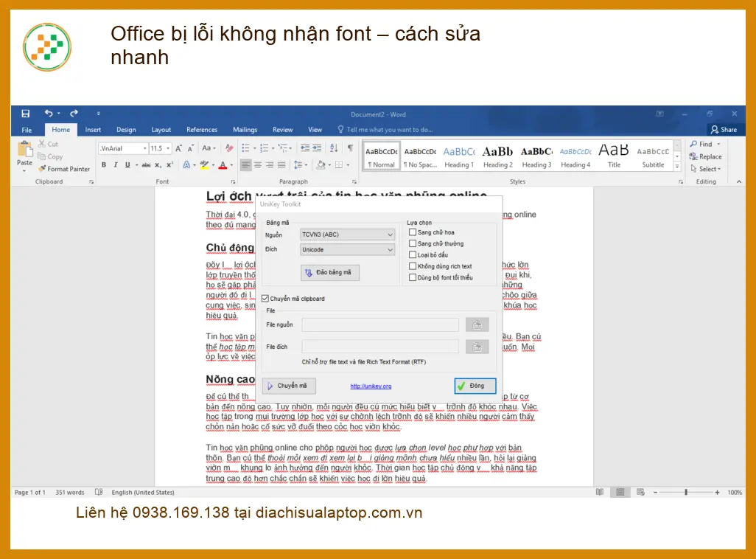Adjust the zoom slider in status bar
This screenshot has height=559, width=756.
(x=685, y=493)
